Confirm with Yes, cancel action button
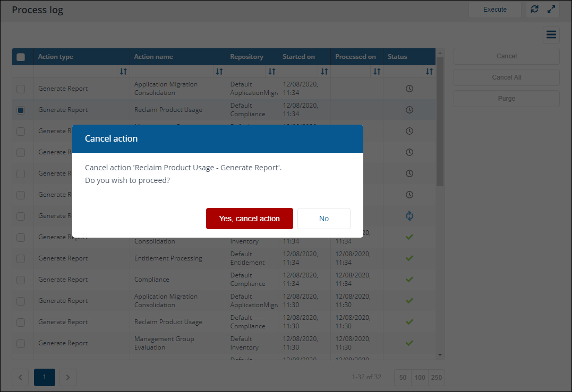This screenshot has height=392, width=572. point(249,219)
